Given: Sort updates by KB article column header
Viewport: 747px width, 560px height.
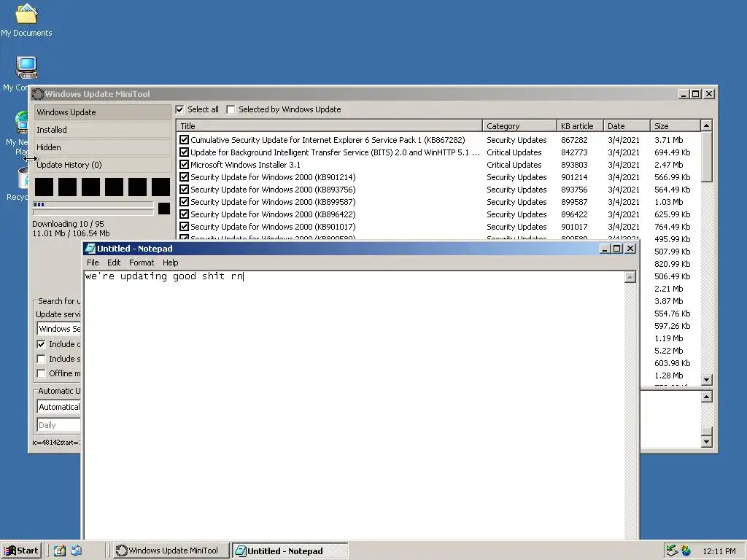Looking at the screenshot, I should (580, 125).
